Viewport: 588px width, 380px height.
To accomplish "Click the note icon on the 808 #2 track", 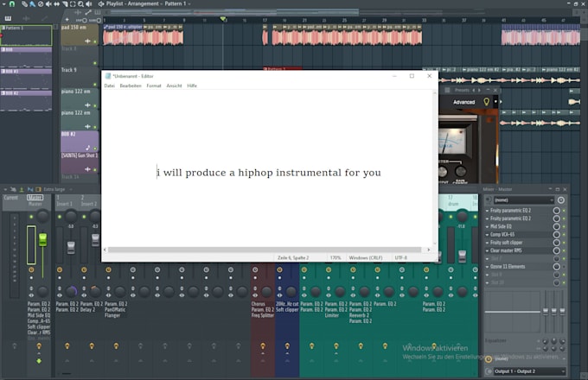I will [87, 148].
